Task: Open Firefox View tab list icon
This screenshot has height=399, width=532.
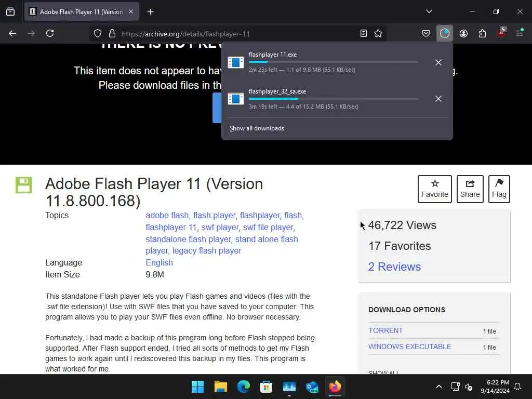Action: 10,12
